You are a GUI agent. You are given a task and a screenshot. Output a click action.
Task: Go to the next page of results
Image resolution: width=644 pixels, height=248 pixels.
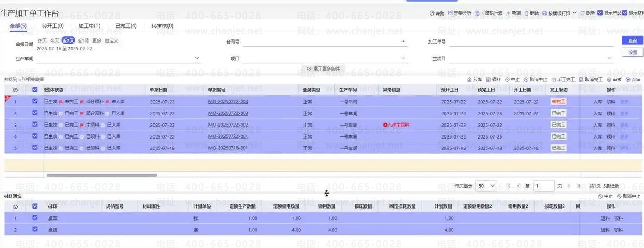pos(569,186)
